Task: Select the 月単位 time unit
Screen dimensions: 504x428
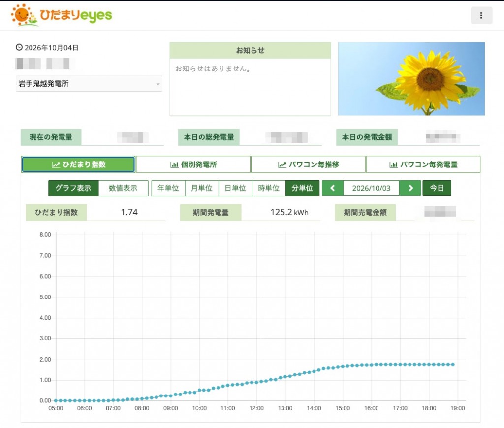Action: point(202,188)
